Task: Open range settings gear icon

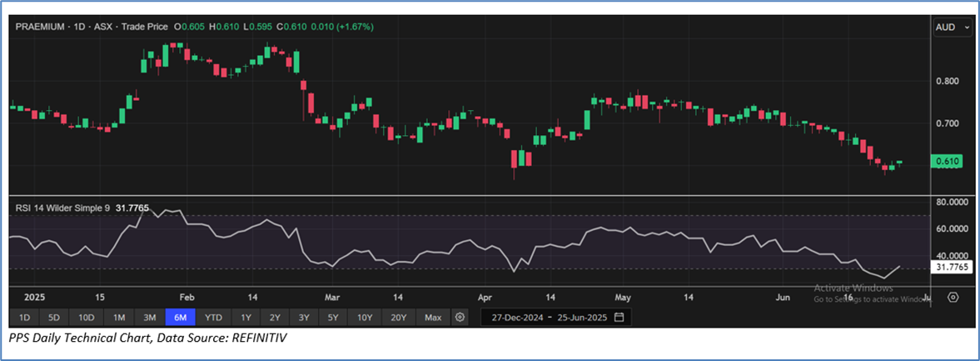Action: [x=460, y=317]
